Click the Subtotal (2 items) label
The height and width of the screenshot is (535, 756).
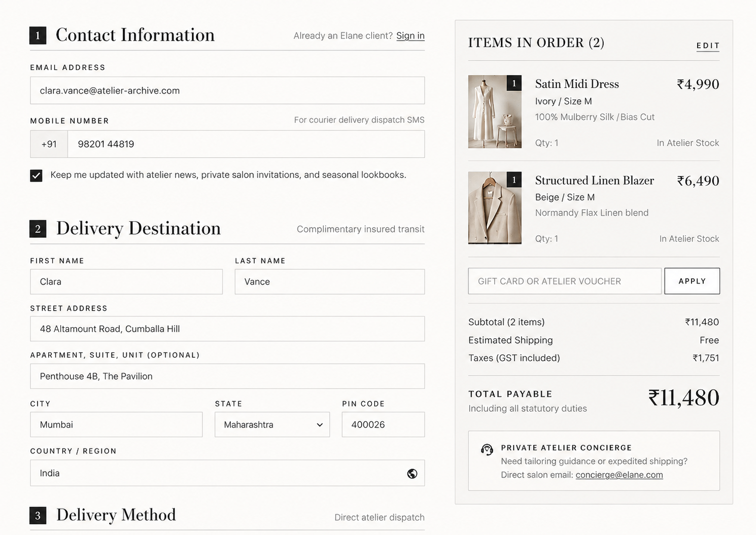pos(506,322)
